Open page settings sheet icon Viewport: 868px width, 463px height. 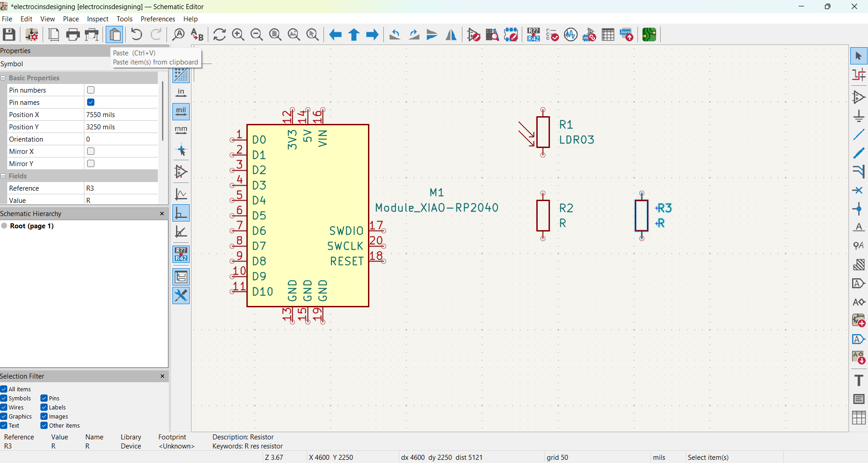click(54, 34)
